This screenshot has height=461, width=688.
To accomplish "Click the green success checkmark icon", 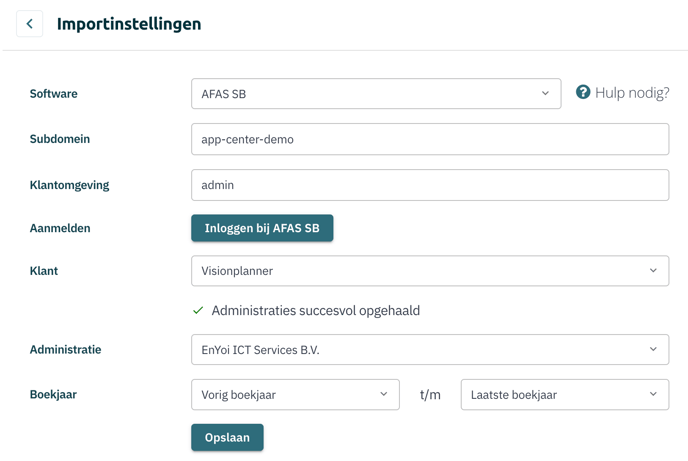I will coord(198,311).
